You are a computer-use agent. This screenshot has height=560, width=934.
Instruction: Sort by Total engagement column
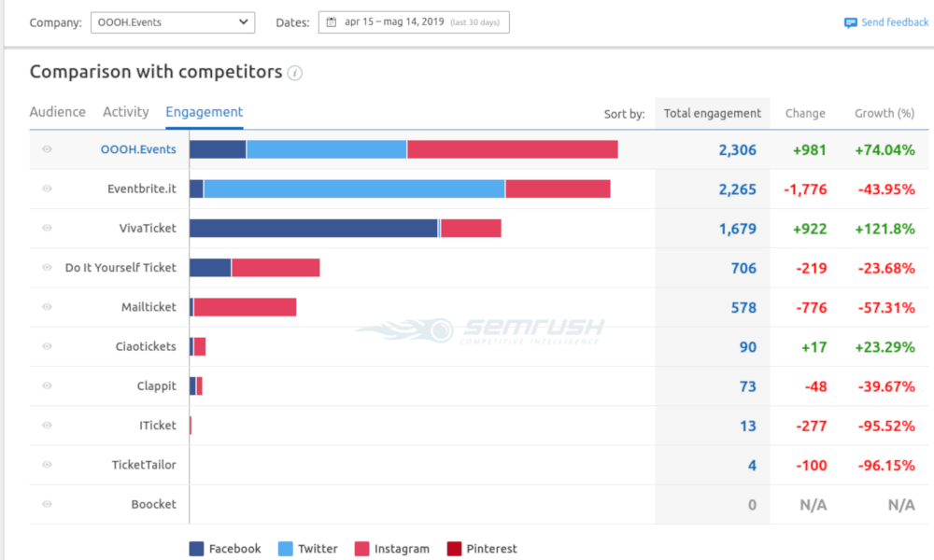(712, 114)
